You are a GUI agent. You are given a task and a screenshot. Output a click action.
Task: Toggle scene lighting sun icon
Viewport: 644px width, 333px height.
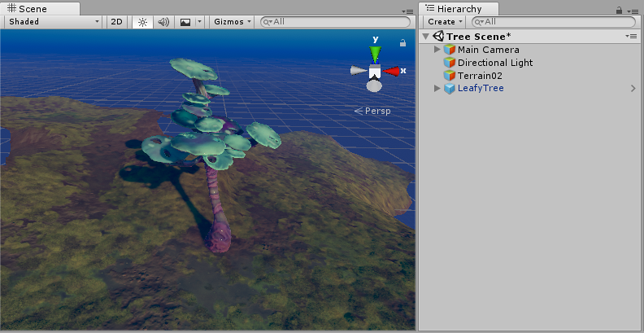pyautogui.click(x=142, y=22)
